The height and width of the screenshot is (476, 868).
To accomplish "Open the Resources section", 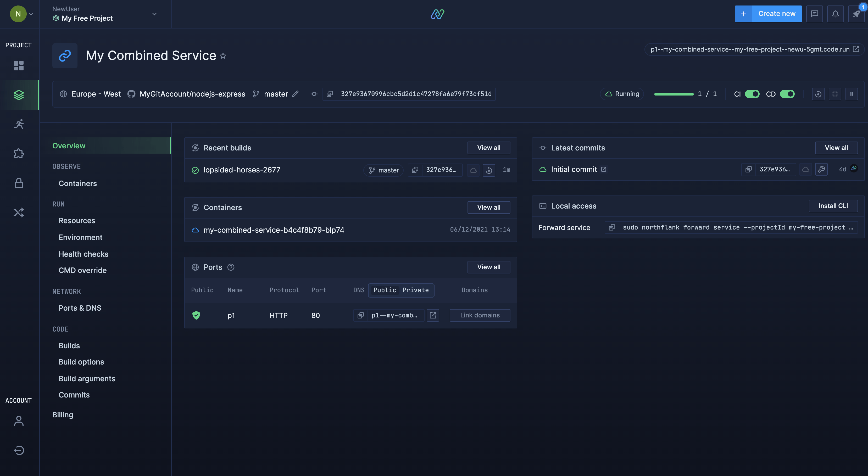I will click(77, 221).
